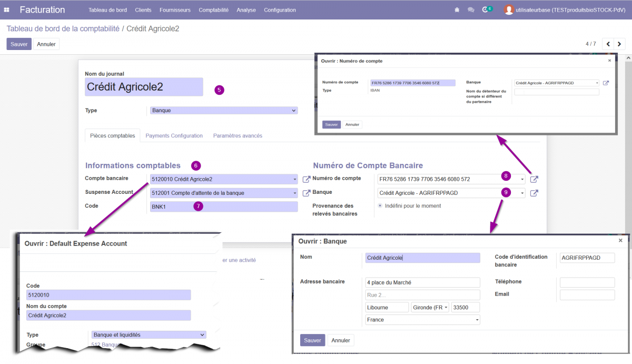Click the Téléphone field in Banque popup
Viewport: 632px width, 364px height.
[x=587, y=282]
